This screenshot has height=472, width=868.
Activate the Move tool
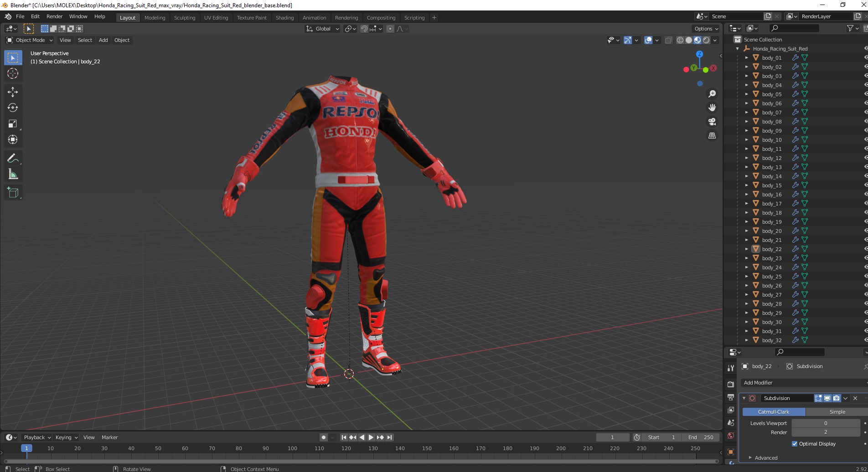click(13, 92)
